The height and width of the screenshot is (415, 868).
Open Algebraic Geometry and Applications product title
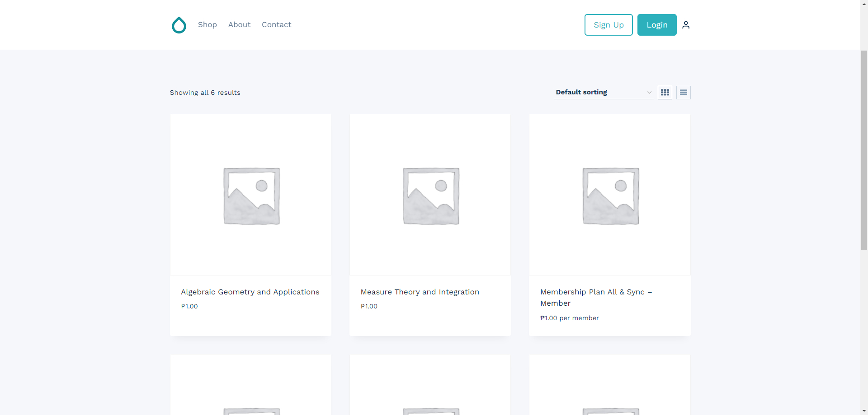pos(250,292)
